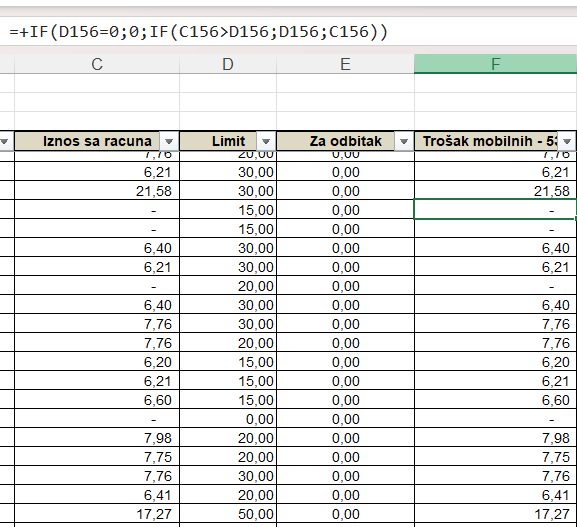Select the Limit cell showing 50,00
Viewport: 577px width, 527px height.
pyautogui.click(x=228, y=514)
